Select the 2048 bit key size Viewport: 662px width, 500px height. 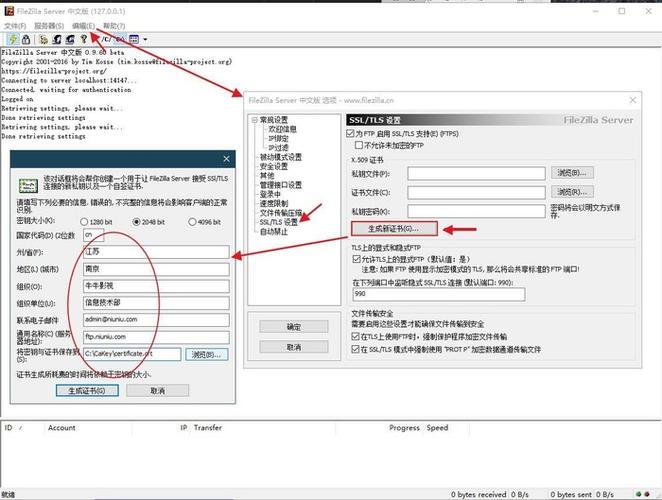[x=136, y=222]
